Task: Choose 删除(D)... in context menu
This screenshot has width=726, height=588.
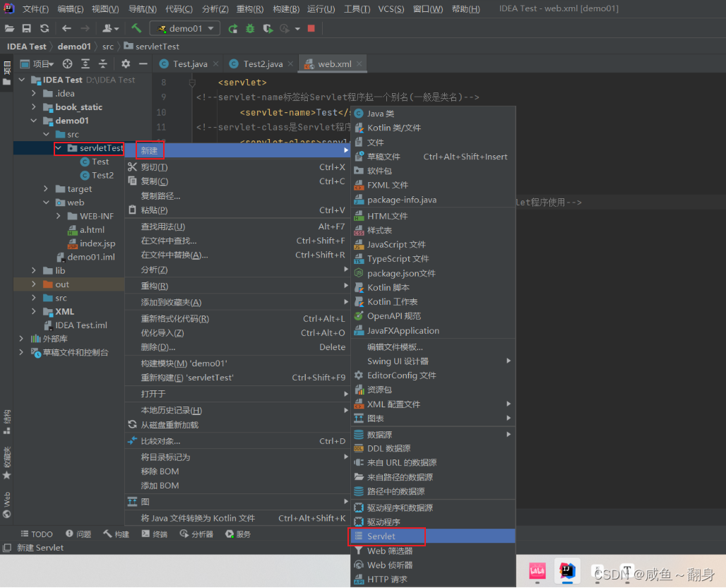Action: pos(237,347)
